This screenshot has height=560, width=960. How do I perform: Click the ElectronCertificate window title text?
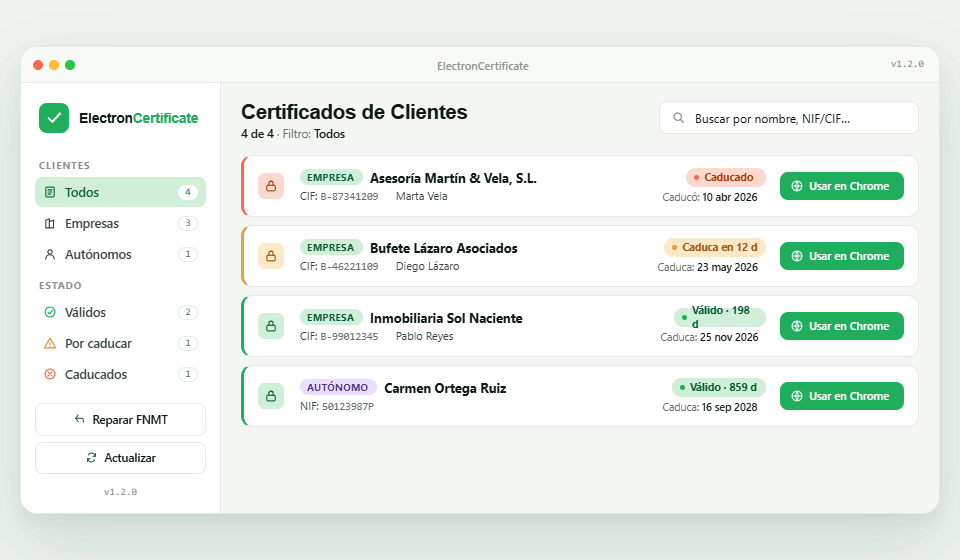click(482, 65)
